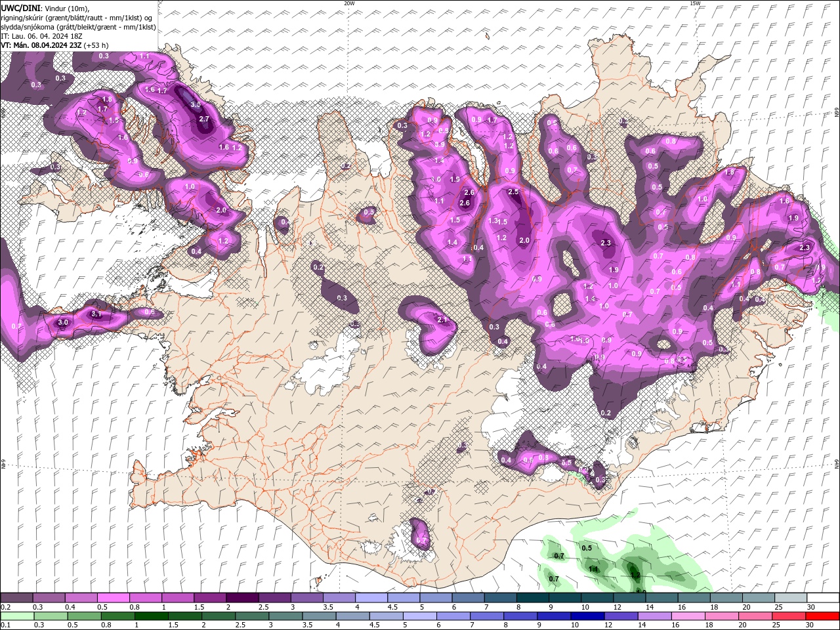Click the 20W longitude label
This screenshot has width=840, height=630.
click(349, 3)
